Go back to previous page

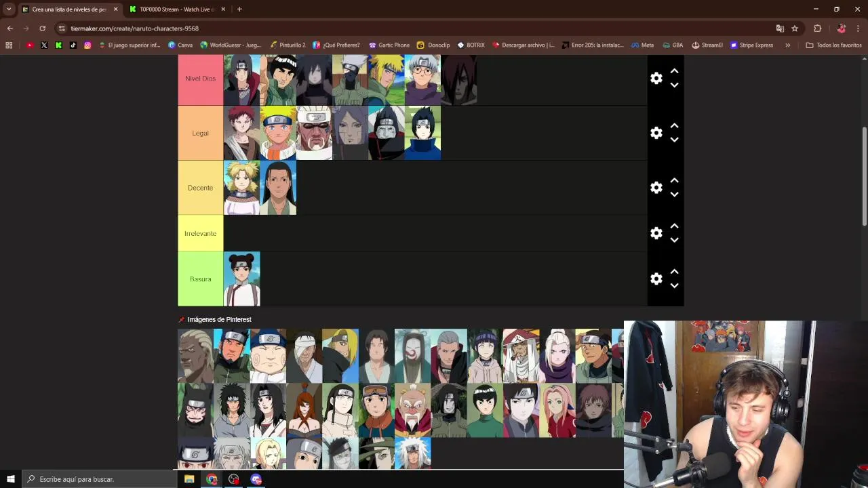coord(10,28)
